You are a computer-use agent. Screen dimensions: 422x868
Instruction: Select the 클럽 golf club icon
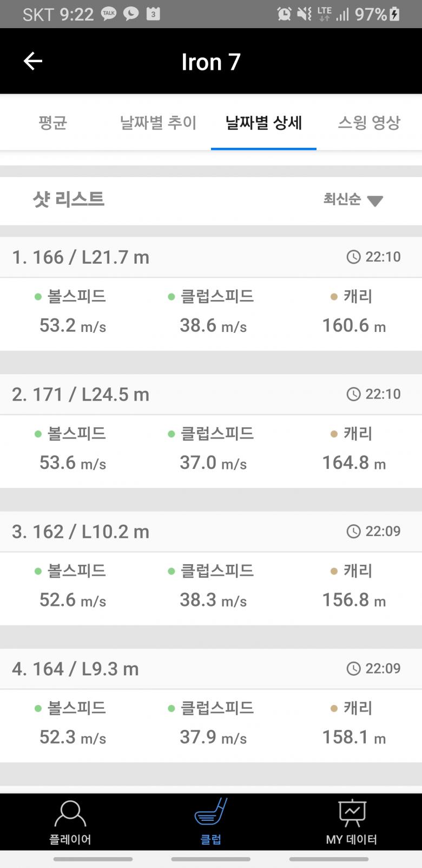[x=210, y=813]
